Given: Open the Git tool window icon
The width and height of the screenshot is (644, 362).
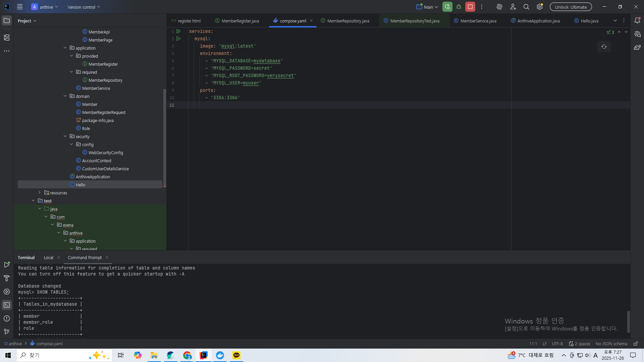Looking at the screenshot, I should (x=7, y=332).
